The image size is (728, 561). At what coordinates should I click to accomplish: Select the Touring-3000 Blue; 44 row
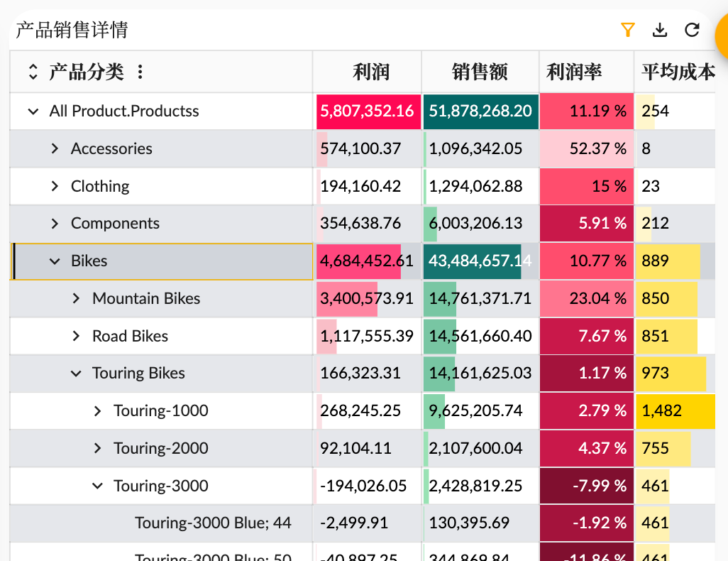point(213,523)
